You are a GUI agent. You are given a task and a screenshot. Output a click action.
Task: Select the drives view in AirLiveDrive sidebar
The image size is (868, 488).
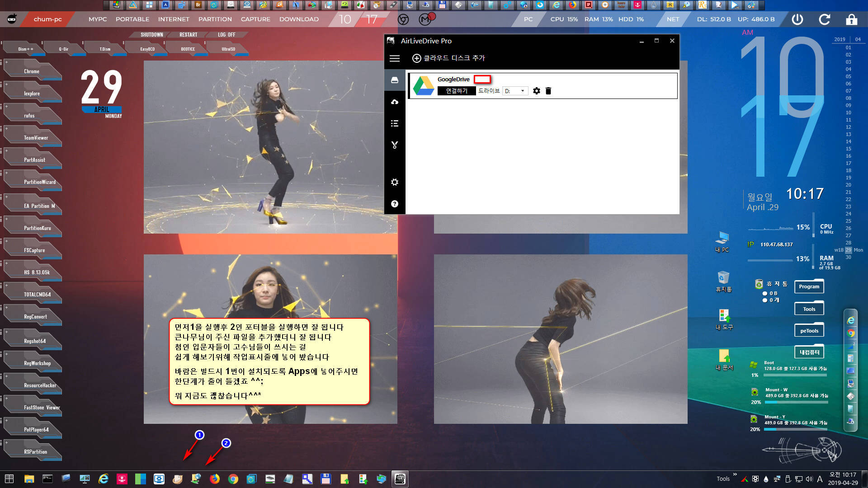(x=395, y=80)
